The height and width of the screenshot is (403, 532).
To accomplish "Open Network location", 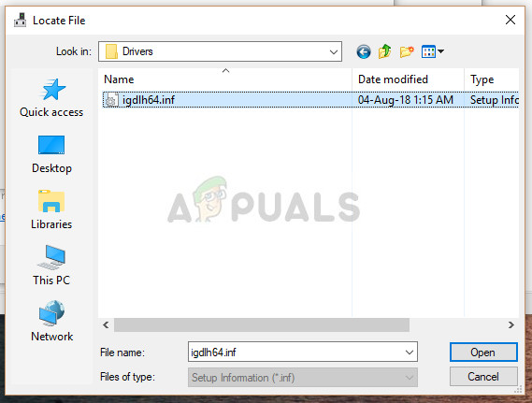I will (51, 322).
